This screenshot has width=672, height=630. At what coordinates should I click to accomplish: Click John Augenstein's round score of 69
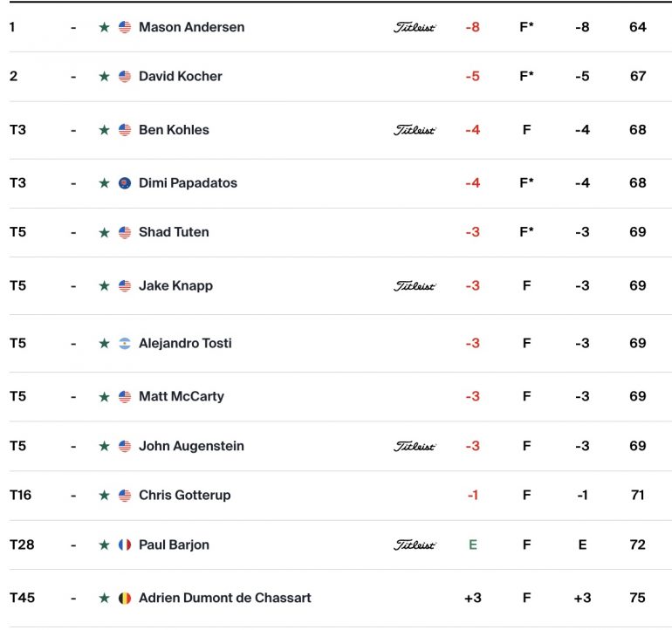coord(637,446)
